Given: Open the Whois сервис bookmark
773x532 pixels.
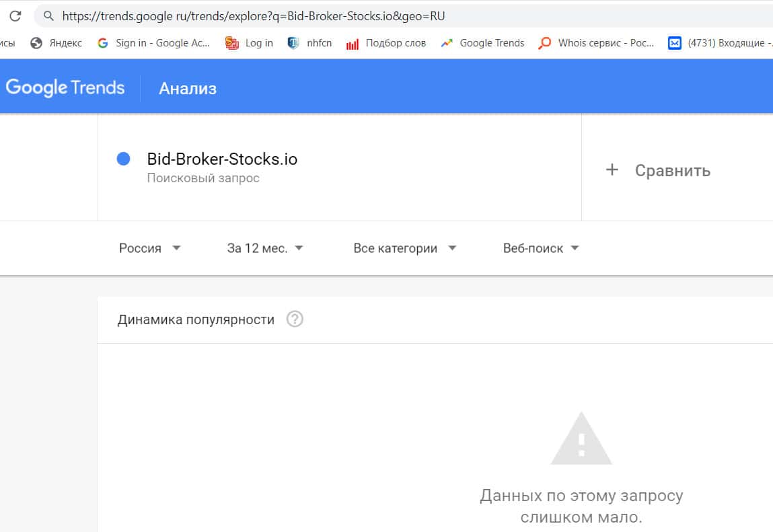Looking at the screenshot, I should 597,43.
